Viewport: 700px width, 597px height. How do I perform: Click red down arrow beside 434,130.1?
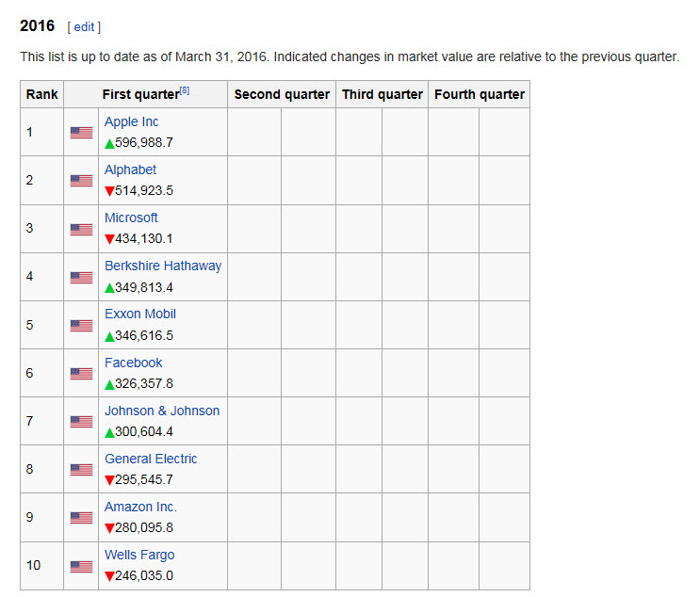coord(109,239)
